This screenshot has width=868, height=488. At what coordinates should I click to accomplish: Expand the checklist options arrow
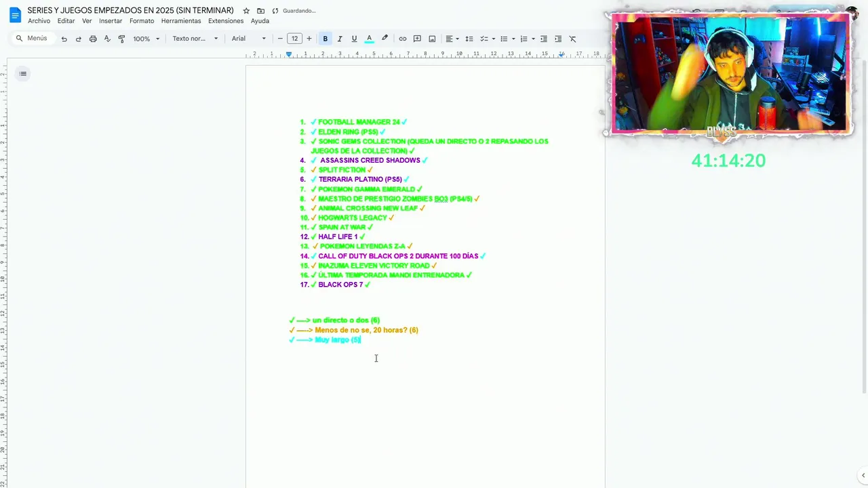(x=493, y=39)
